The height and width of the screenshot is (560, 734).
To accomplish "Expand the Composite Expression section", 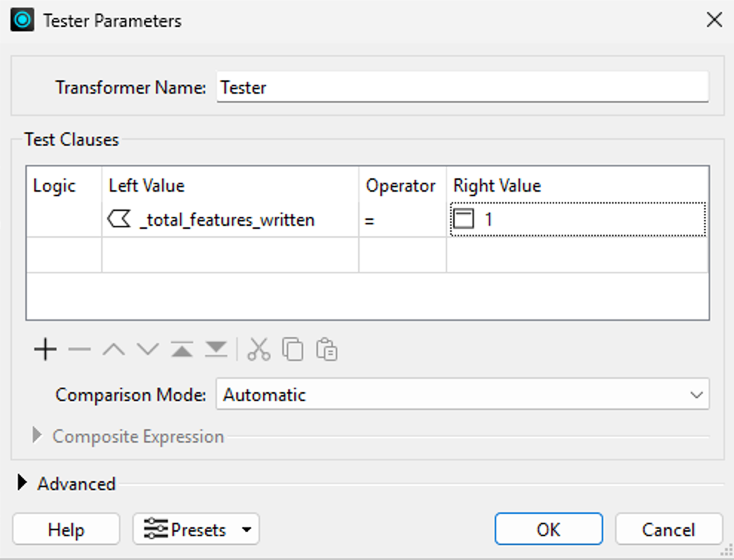I will [x=36, y=435].
